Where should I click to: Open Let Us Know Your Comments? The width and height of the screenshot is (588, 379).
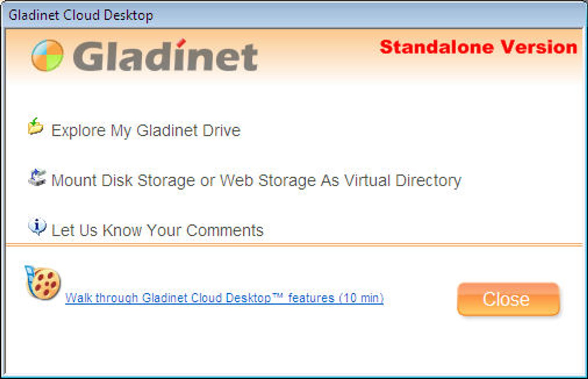(157, 230)
